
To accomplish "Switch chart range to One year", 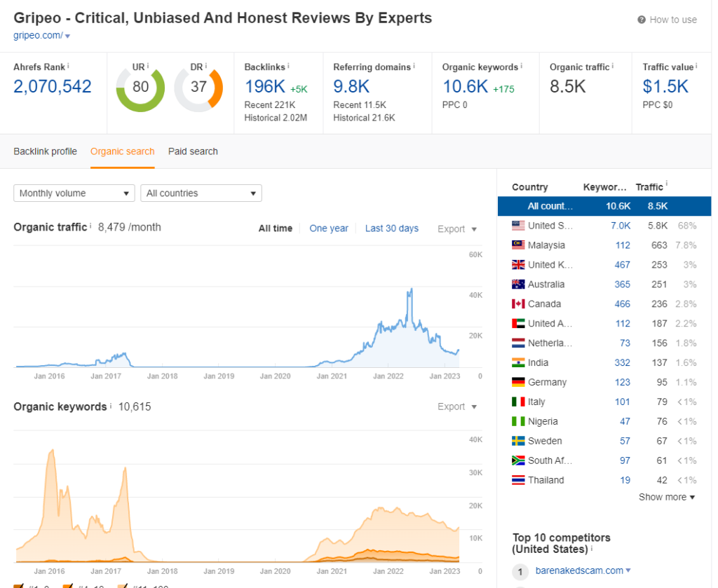I will (328, 228).
